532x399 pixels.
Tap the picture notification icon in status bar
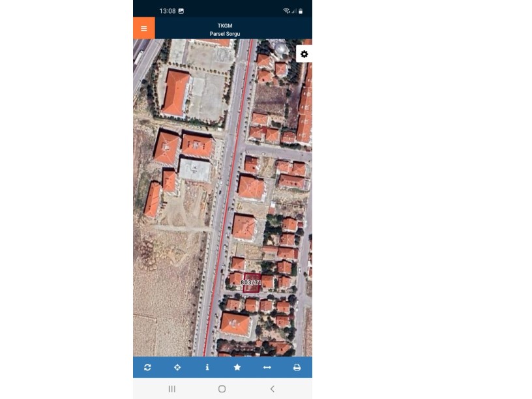(x=181, y=11)
